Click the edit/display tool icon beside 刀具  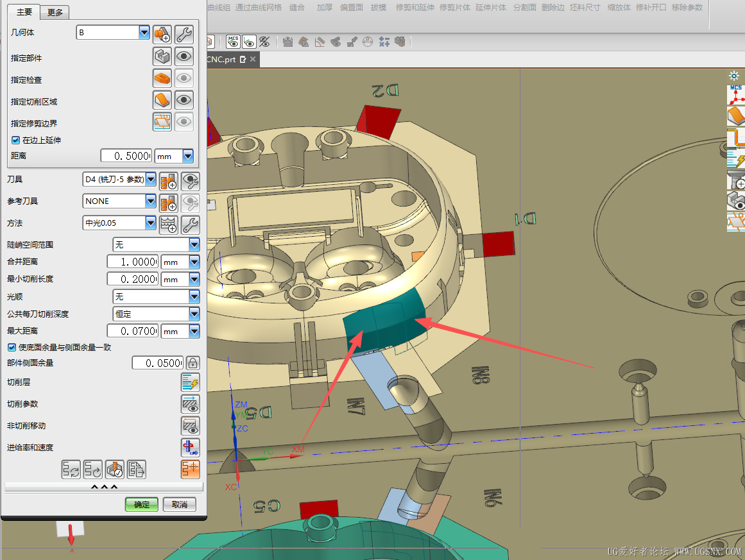(191, 181)
